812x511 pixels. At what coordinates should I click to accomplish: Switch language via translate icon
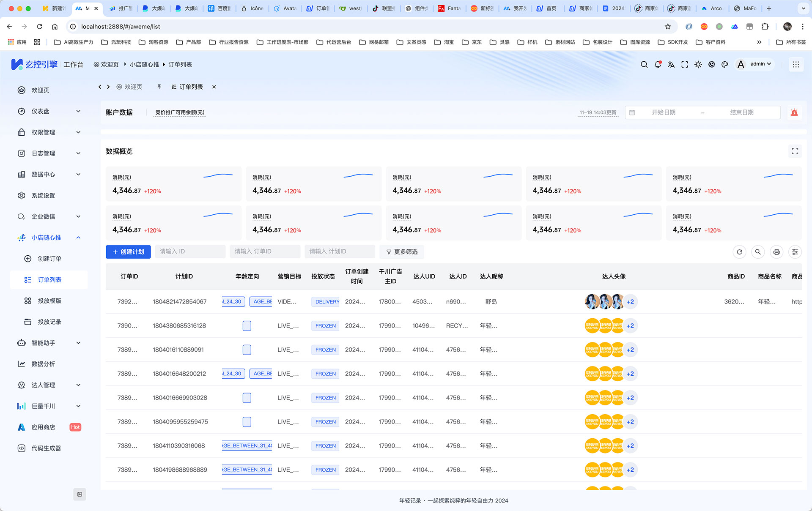click(x=671, y=64)
